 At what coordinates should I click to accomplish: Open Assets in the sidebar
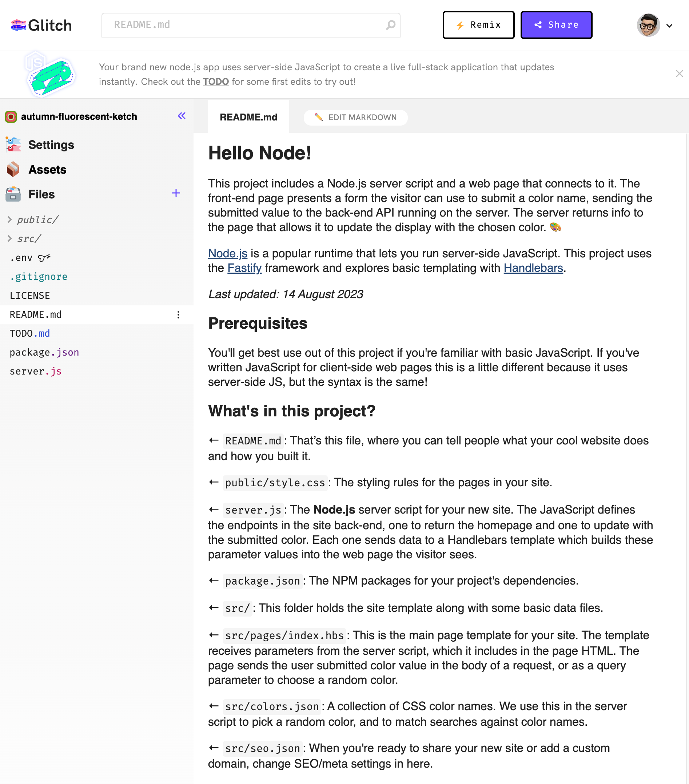coord(47,170)
